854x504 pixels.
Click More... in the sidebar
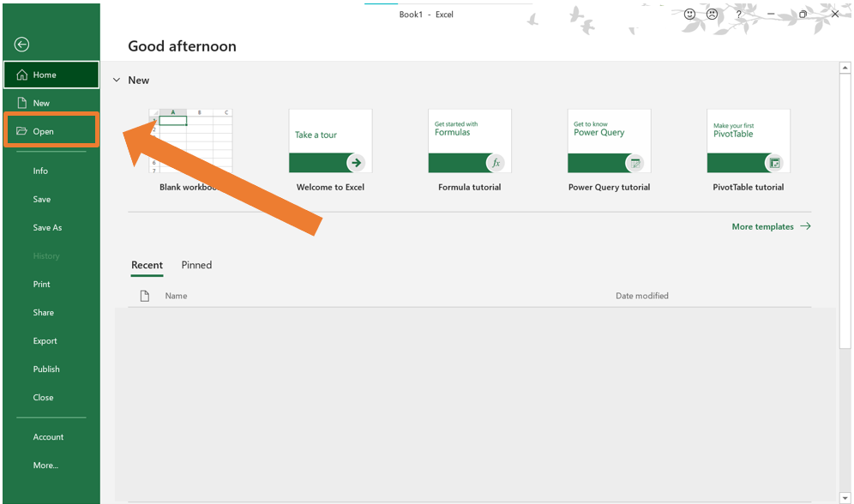click(x=45, y=465)
